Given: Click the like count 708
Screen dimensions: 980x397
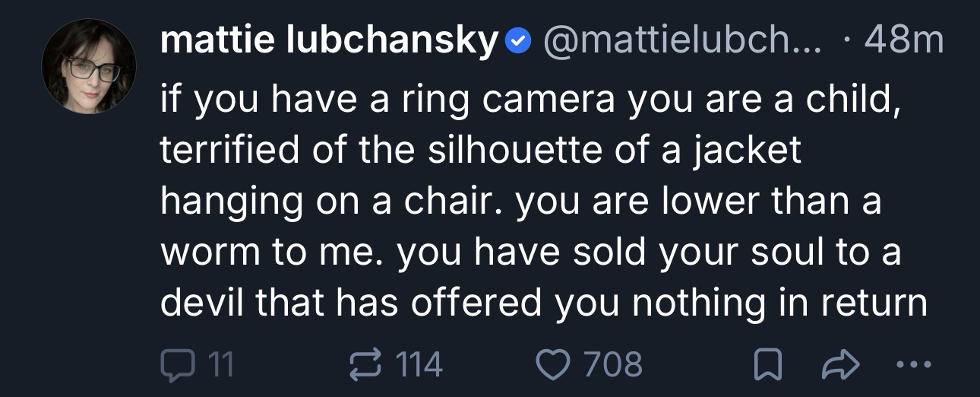Looking at the screenshot, I should click(612, 365).
